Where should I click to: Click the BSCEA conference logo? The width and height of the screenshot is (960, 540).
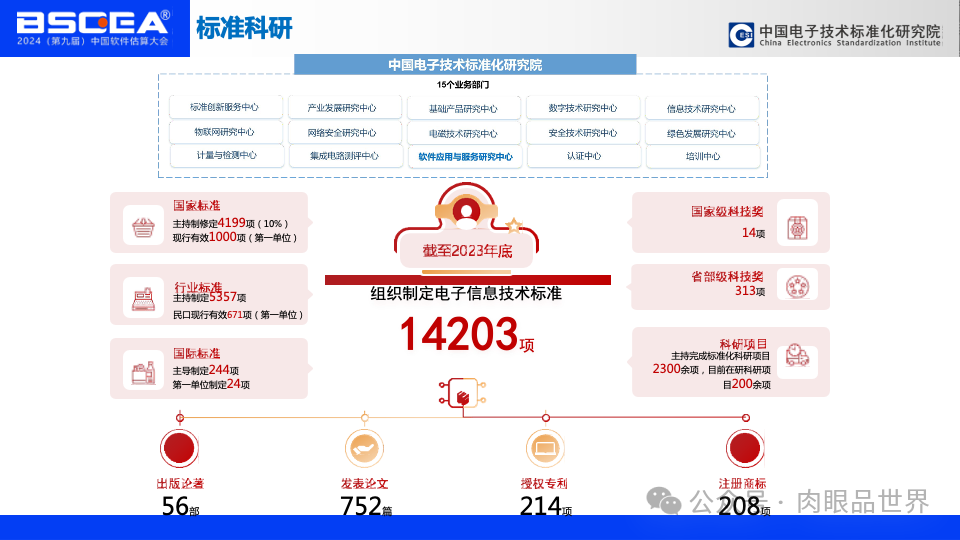point(93,28)
